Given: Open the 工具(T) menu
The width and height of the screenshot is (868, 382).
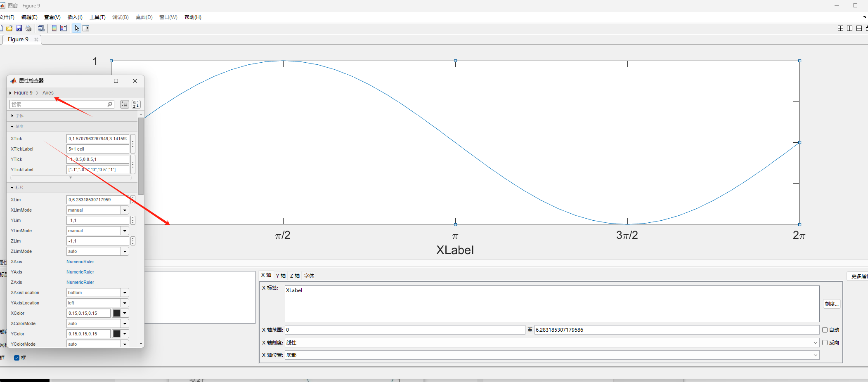Looking at the screenshot, I should (x=97, y=17).
